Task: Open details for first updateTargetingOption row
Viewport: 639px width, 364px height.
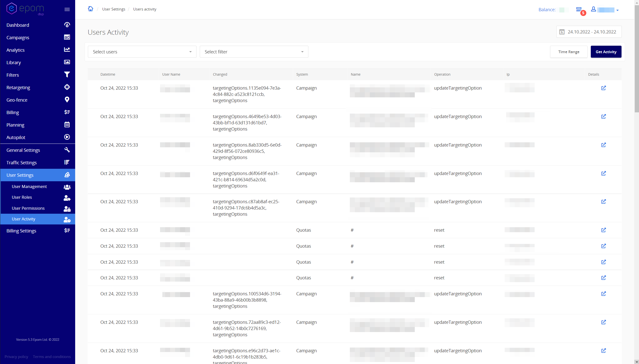Action: click(x=603, y=88)
